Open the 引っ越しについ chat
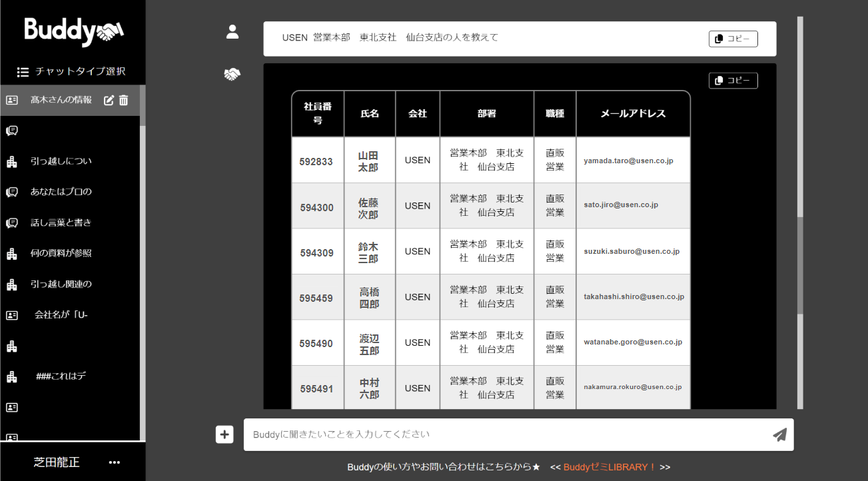The width and height of the screenshot is (868, 481). point(61,161)
